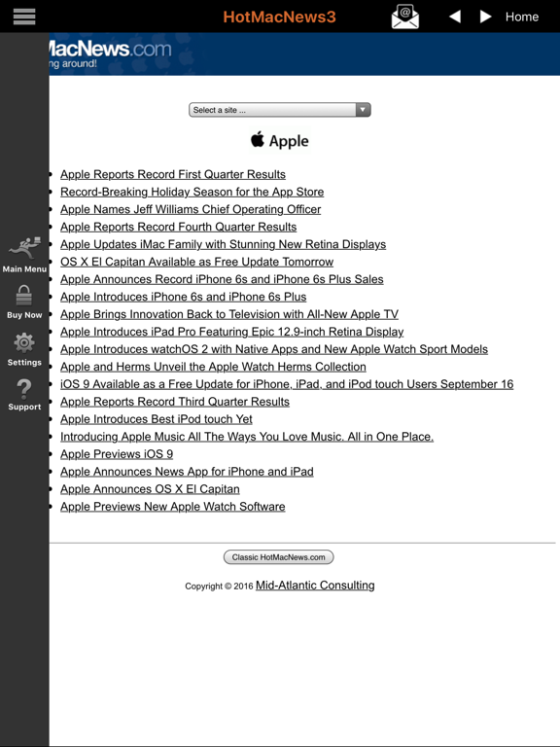Open 'Apple Announces OS X El Capitan' link

(x=150, y=489)
